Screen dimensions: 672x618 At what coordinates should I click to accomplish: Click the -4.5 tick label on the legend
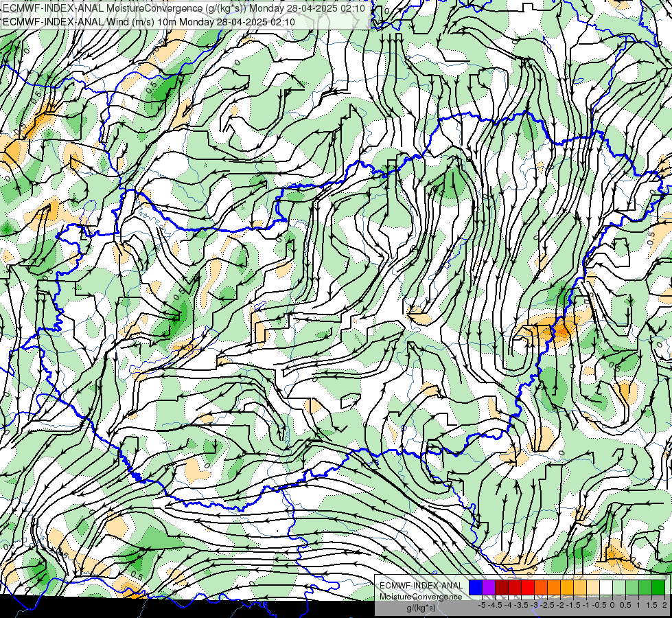coord(496,605)
